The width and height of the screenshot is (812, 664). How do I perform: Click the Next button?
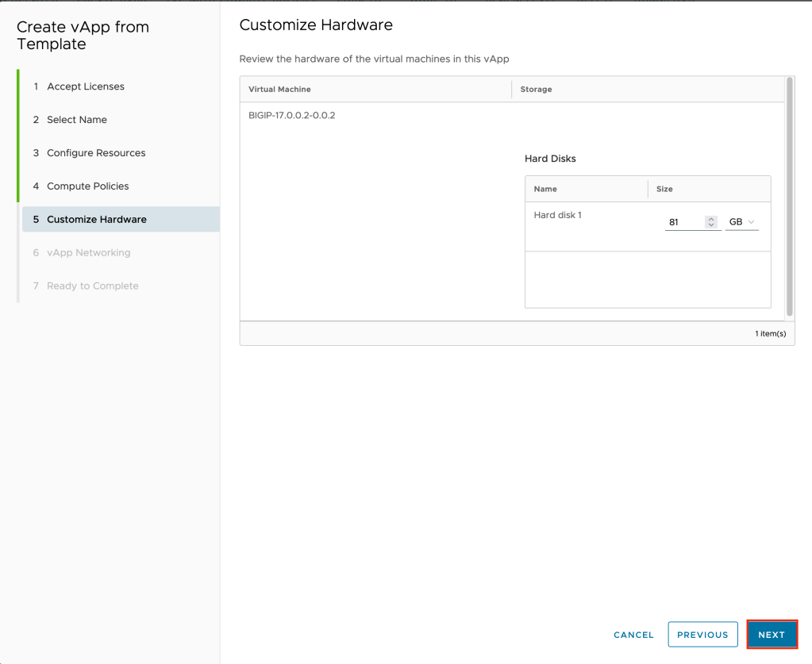pos(772,635)
